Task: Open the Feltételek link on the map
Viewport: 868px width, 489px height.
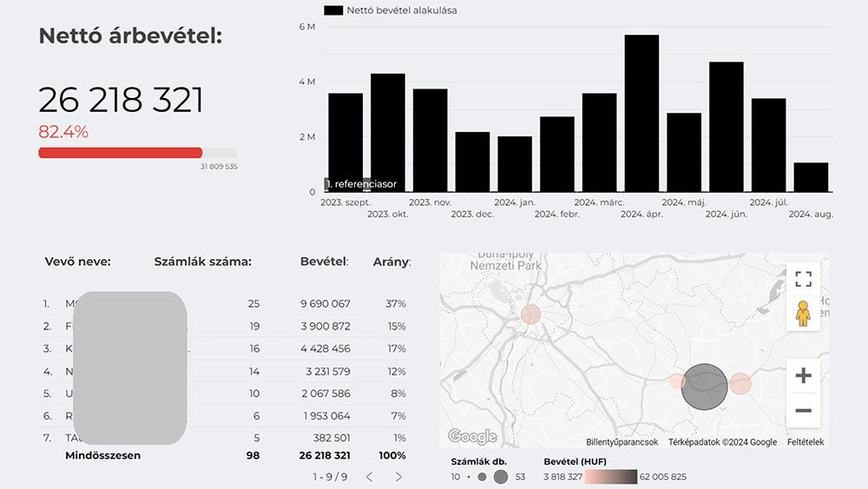Action: pyautogui.click(x=806, y=442)
